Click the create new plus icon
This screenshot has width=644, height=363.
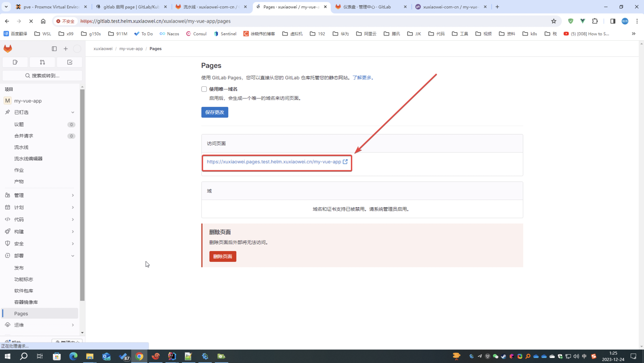coord(66,49)
